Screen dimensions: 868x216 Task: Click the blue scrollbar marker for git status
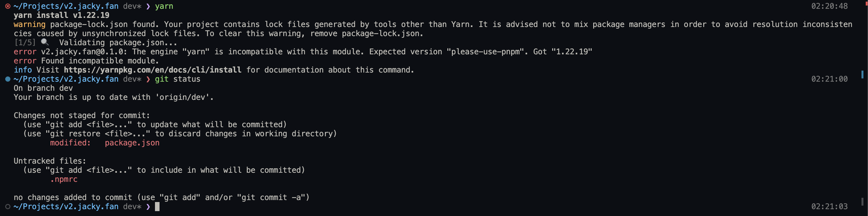tap(862, 74)
